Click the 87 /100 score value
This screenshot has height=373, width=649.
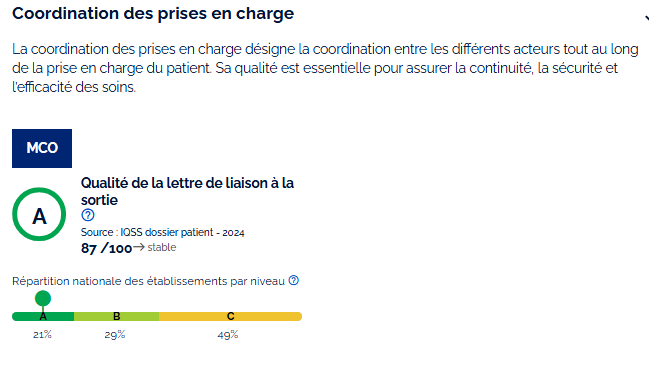[106, 248]
